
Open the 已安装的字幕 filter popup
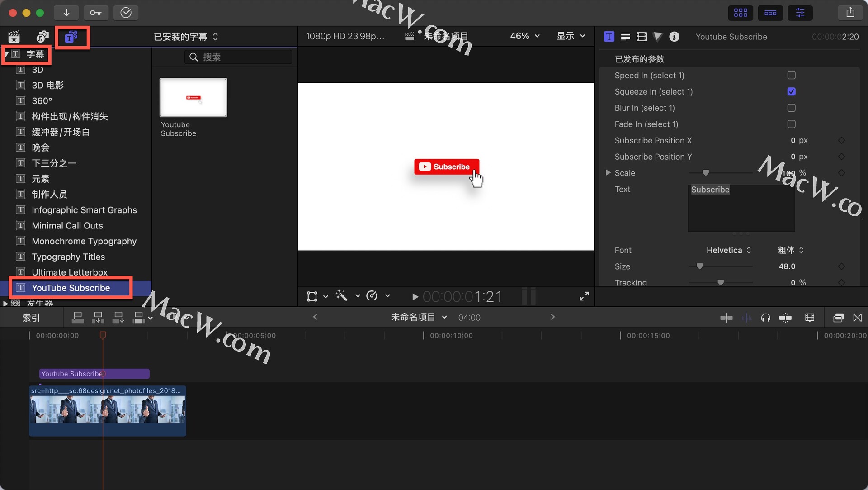(x=186, y=37)
